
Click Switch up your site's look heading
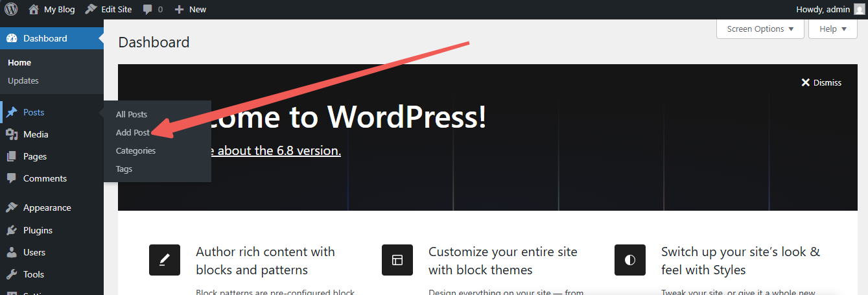tap(740, 260)
